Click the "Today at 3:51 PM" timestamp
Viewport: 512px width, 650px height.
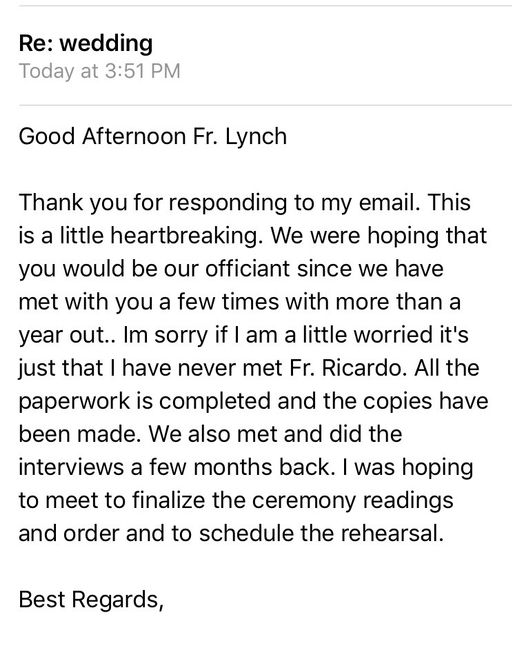(99, 71)
